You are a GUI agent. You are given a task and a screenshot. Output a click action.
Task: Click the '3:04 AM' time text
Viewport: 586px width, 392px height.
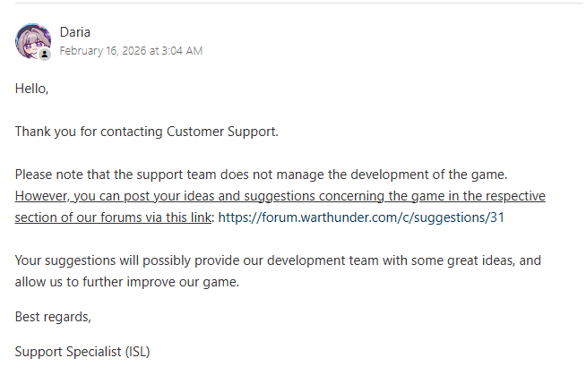pyautogui.click(x=182, y=51)
